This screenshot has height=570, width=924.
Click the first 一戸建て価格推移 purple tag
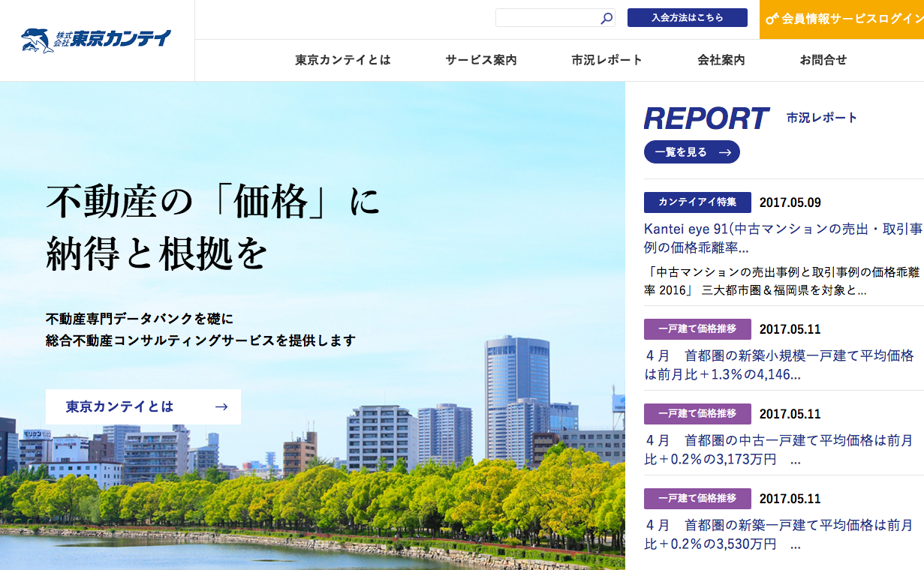pyautogui.click(x=697, y=329)
